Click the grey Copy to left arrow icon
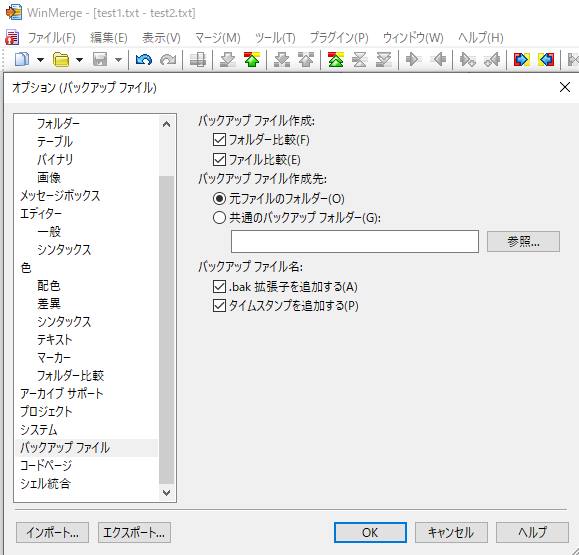The width and height of the screenshot is (579, 555). pyautogui.click(x=438, y=59)
